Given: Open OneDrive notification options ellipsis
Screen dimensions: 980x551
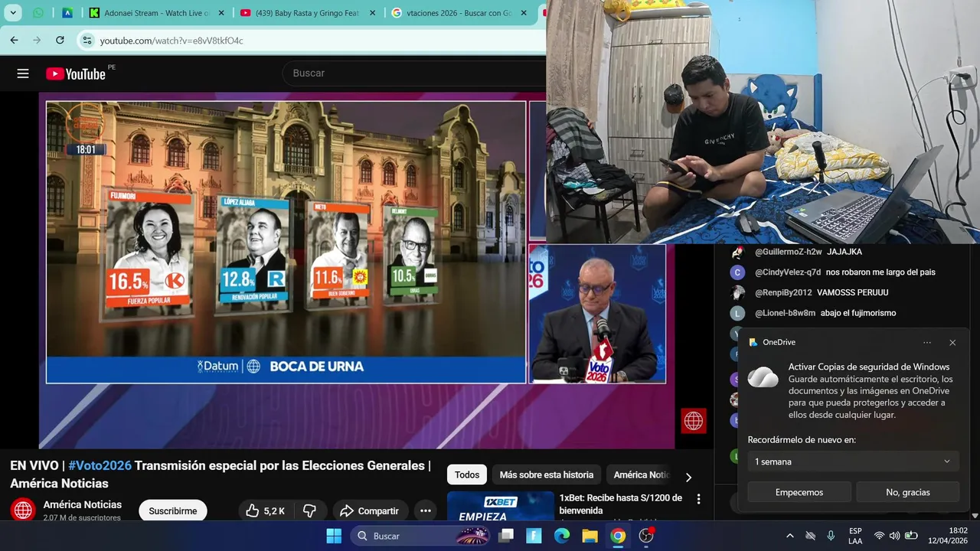Looking at the screenshot, I should [x=927, y=343].
